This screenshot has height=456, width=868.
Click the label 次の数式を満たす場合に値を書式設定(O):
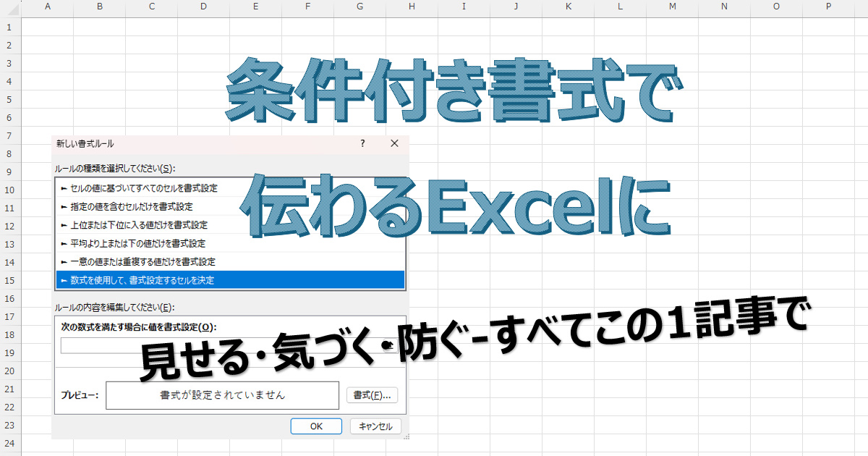[140, 327]
